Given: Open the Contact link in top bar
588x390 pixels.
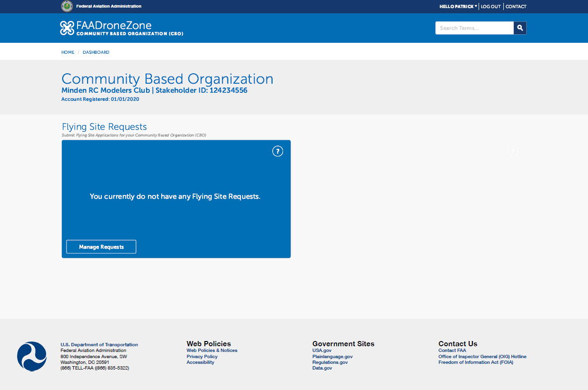Looking at the screenshot, I should [516, 7].
